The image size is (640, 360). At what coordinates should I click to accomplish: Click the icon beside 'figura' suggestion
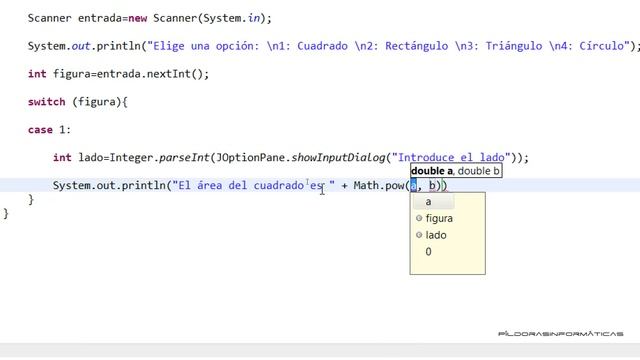(419, 218)
